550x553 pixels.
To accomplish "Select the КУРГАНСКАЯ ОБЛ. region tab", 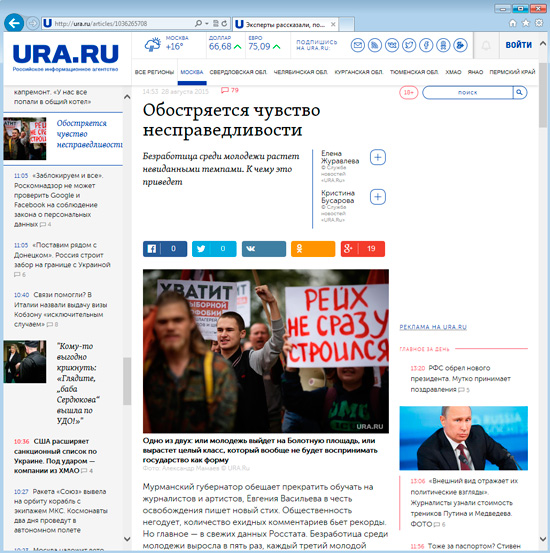I will (x=358, y=72).
